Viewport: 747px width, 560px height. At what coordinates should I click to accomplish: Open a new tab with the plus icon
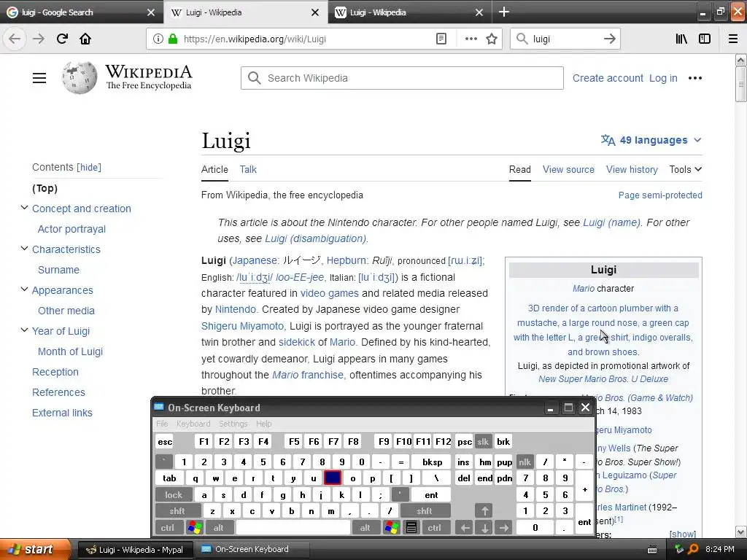point(503,12)
